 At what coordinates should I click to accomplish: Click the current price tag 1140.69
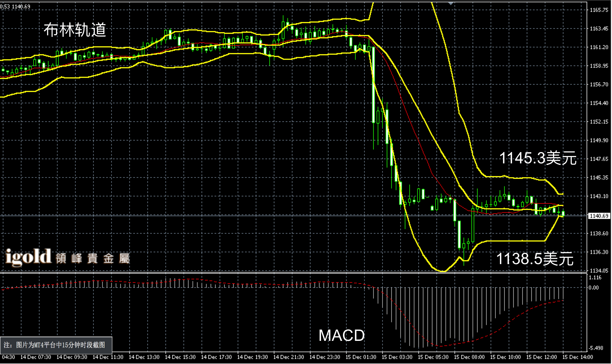point(599,216)
